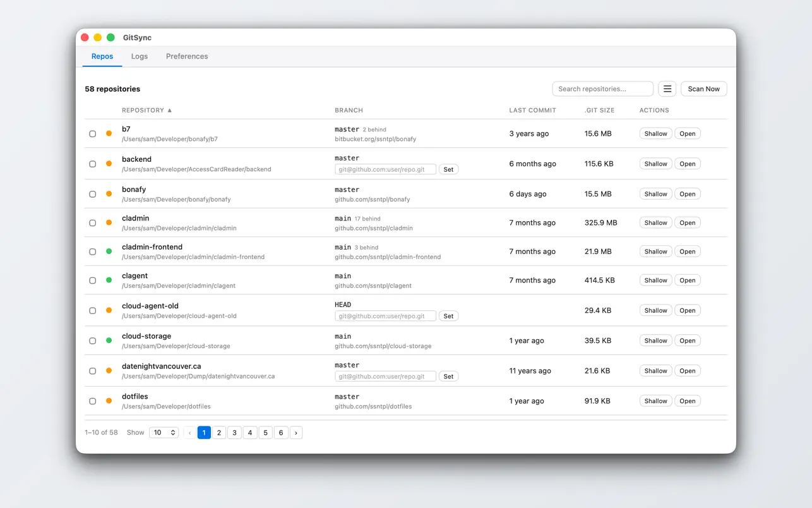Go to next page arrow

pyautogui.click(x=296, y=433)
